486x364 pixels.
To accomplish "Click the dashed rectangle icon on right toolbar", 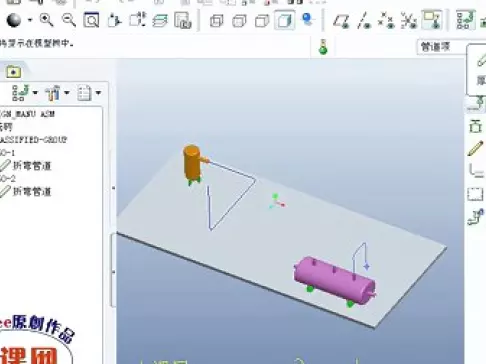I will [x=475, y=194].
